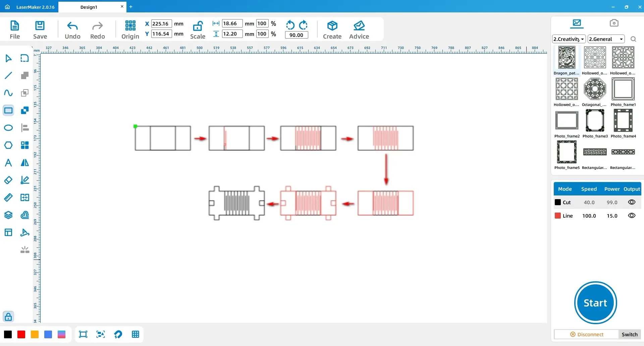Screen dimensions: 644x346
Task: Click the union shapes tool
Action: coord(25,75)
